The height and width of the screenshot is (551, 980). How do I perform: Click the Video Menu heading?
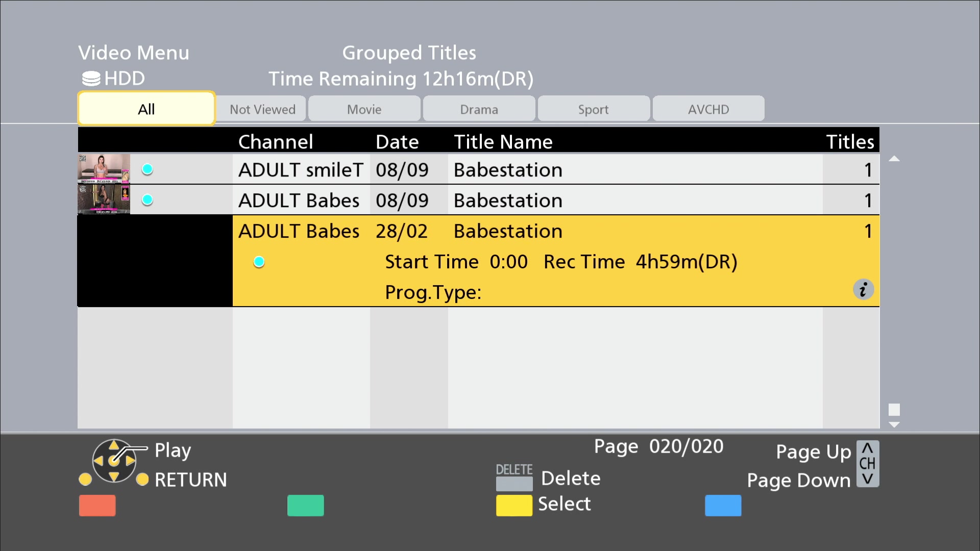(134, 53)
